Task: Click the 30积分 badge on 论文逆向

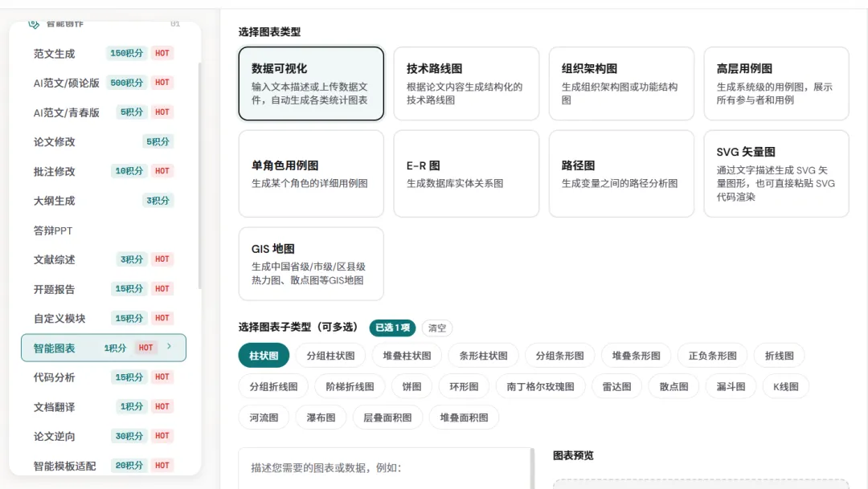Action: 129,436
